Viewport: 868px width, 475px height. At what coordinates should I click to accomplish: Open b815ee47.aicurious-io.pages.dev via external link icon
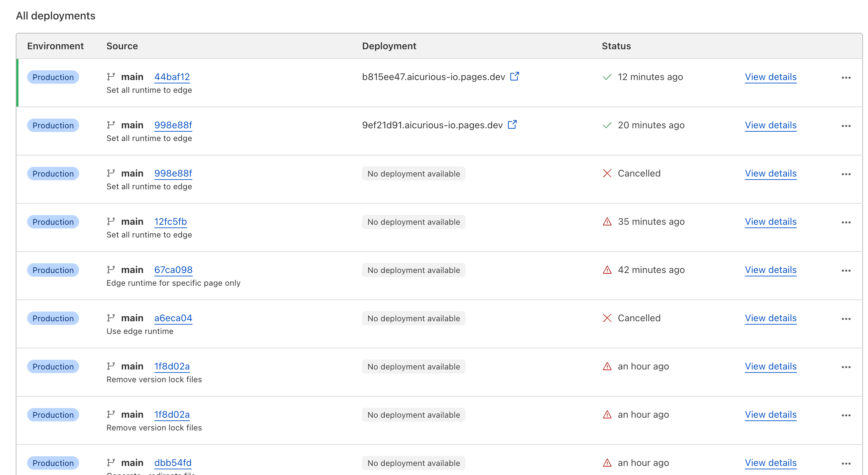(x=514, y=76)
